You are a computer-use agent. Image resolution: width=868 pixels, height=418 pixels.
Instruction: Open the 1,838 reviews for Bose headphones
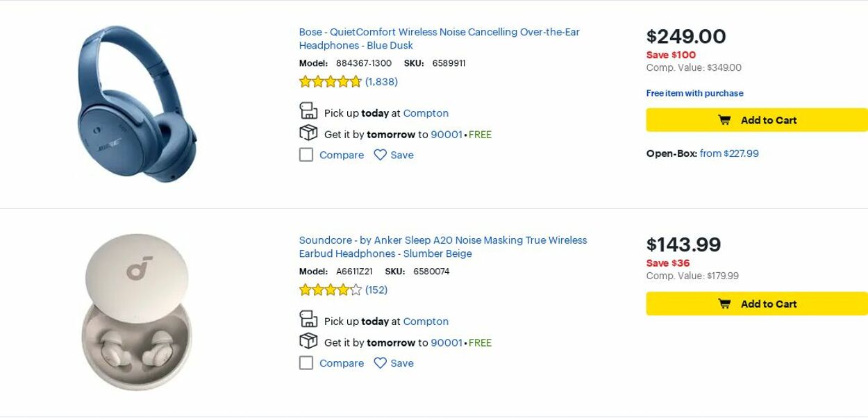tap(381, 82)
